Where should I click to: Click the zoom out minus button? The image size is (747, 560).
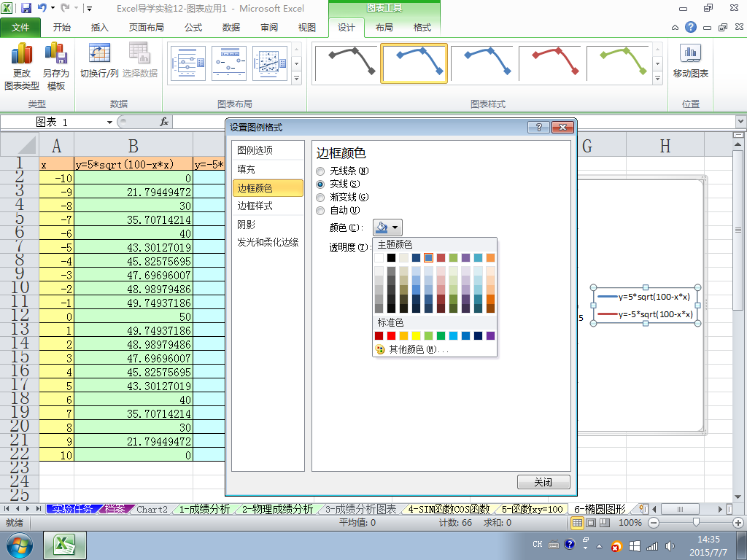coord(654,523)
